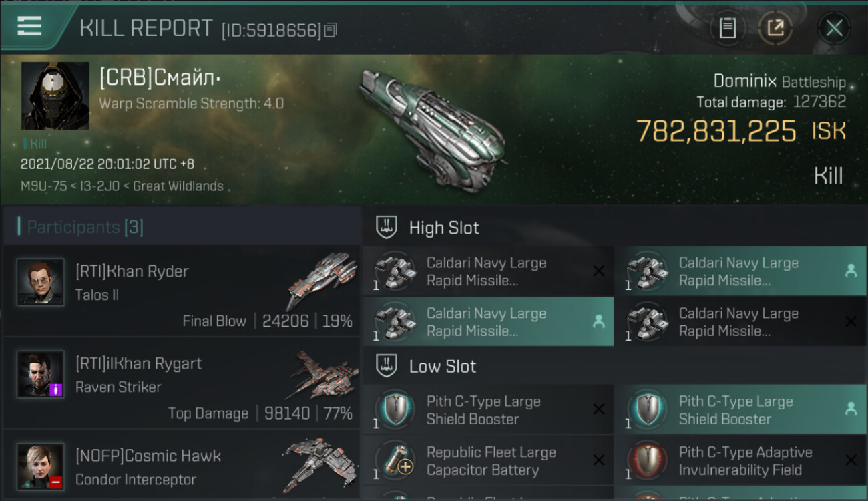Collapse the Low Slot section
The width and height of the screenshot is (868, 501).
click(426, 366)
